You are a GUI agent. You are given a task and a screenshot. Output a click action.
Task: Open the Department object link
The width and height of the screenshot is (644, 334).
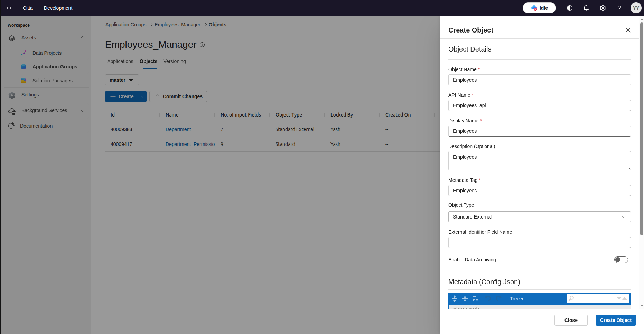[x=178, y=129]
